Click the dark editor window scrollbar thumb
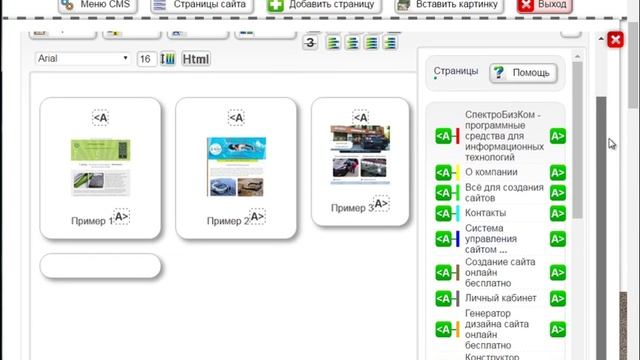The image size is (640, 360). point(601,229)
